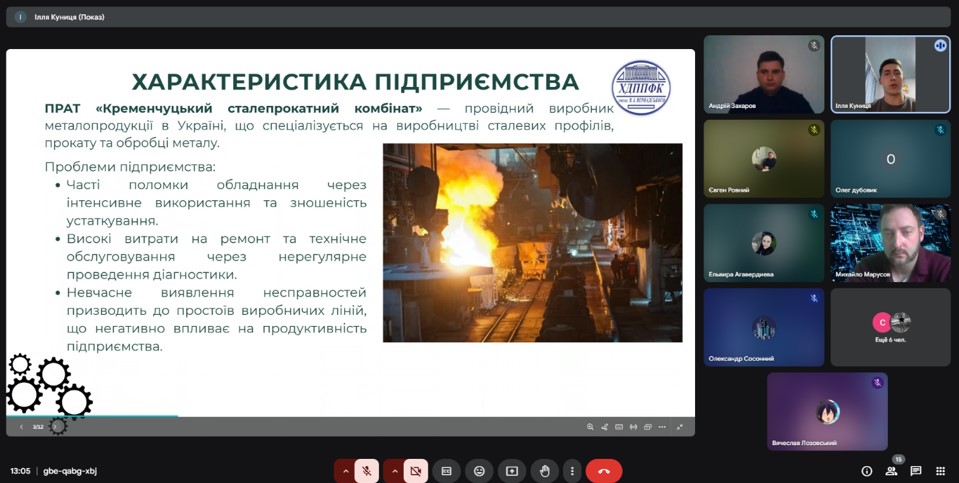Image resolution: width=959 pixels, height=483 pixels.
Task: Open the tile showing 6 more people
Action: [890, 327]
